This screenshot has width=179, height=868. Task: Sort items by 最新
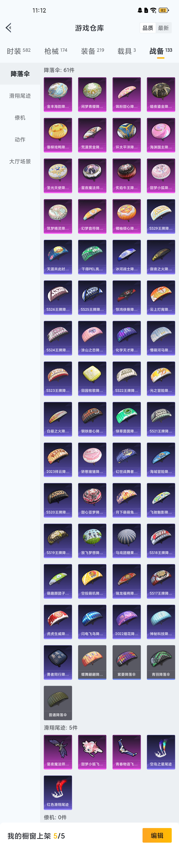(163, 28)
